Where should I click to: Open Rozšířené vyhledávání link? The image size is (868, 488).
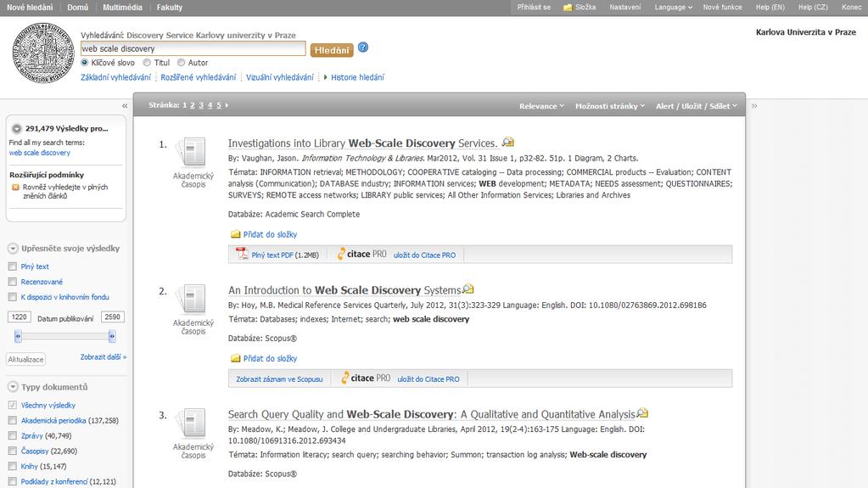tap(199, 77)
